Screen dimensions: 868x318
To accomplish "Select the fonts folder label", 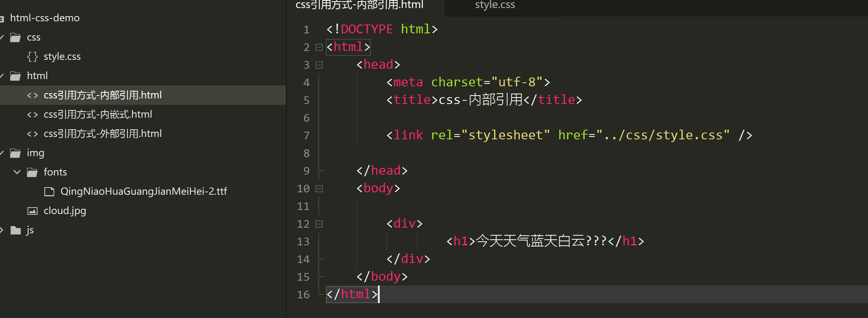I will [55, 172].
